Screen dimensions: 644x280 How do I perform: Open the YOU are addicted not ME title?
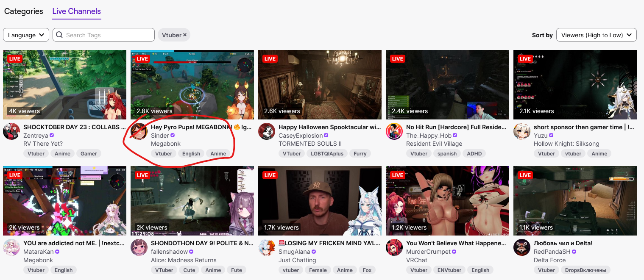75,243
